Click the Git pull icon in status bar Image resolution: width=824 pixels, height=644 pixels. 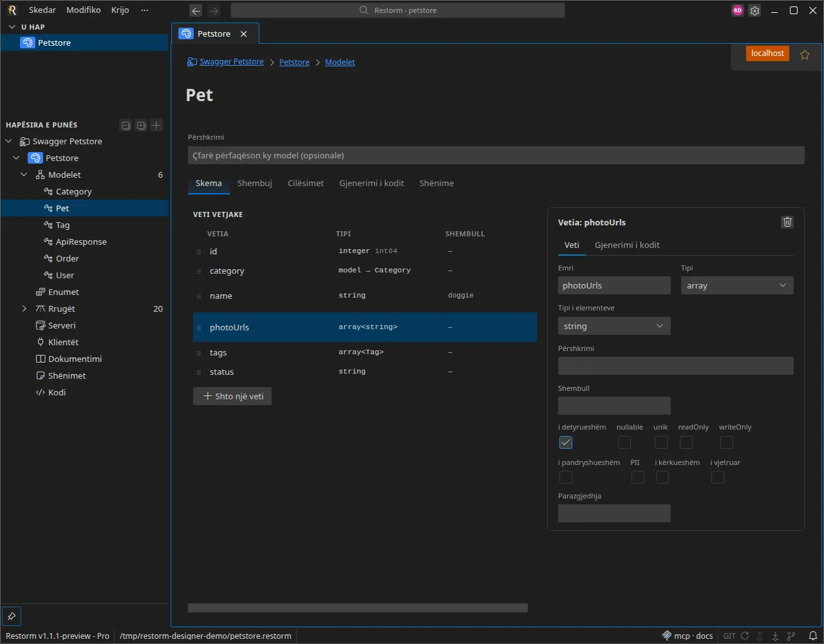[774, 636]
